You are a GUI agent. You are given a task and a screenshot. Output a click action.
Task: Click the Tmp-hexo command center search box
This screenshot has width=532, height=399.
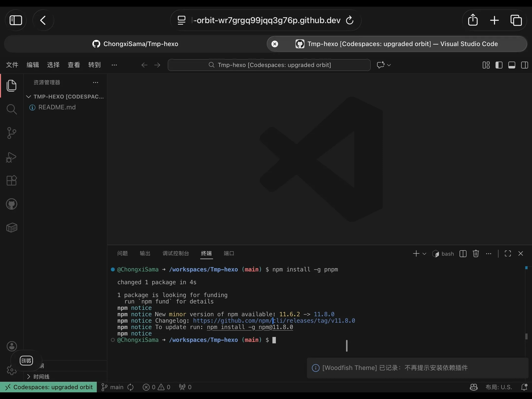pos(269,65)
